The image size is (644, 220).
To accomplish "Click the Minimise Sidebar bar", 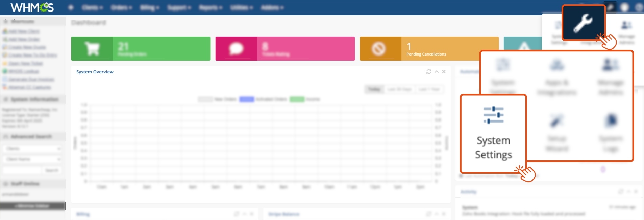I will click(32, 206).
